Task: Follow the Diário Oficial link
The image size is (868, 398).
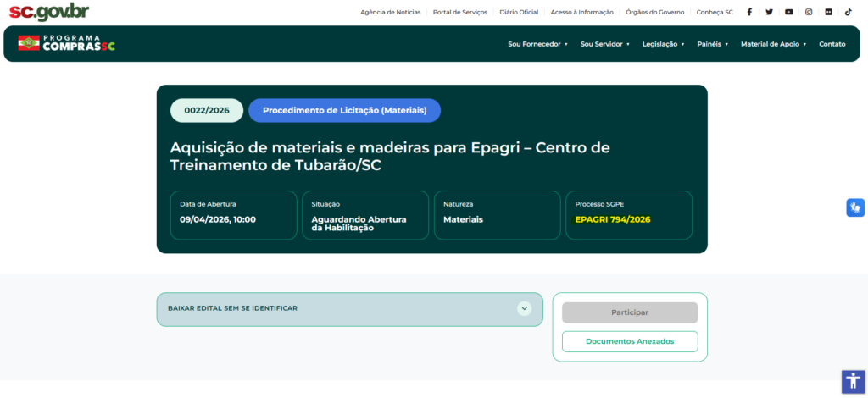Action: click(x=519, y=12)
